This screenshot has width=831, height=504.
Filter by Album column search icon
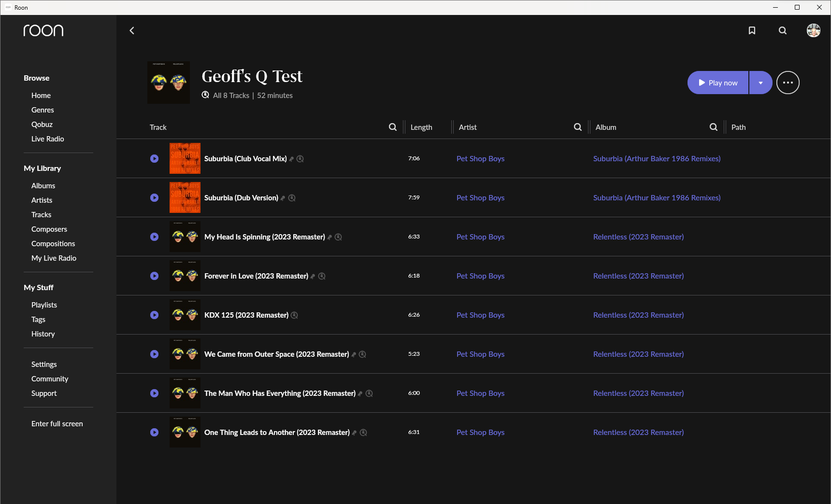pyautogui.click(x=714, y=127)
